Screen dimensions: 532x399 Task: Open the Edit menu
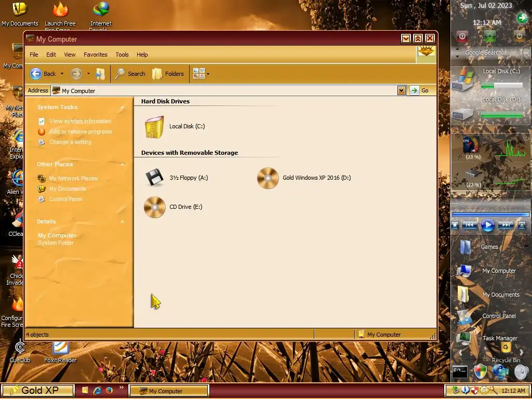pyautogui.click(x=51, y=55)
